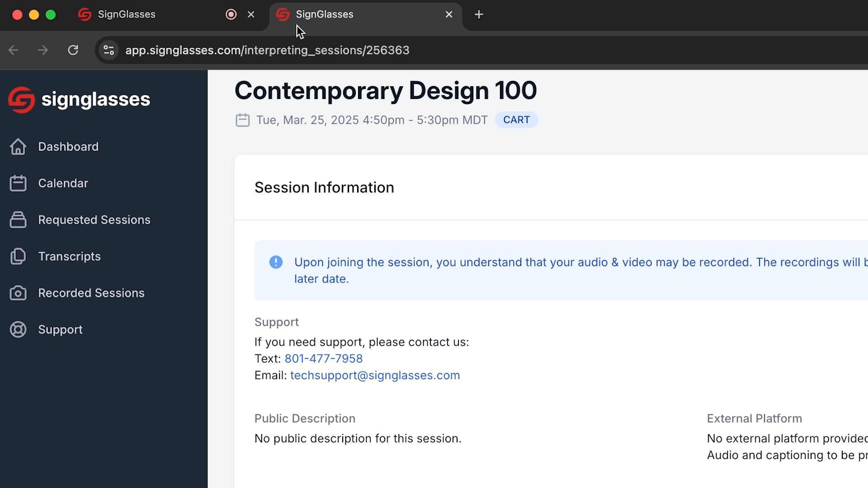Click 'No public description for this session.'

pyautogui.click(x=358, y=438)
